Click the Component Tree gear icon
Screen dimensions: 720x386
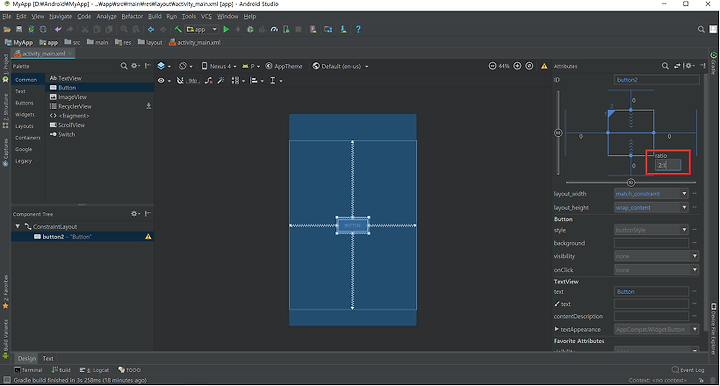coord(135,214)
